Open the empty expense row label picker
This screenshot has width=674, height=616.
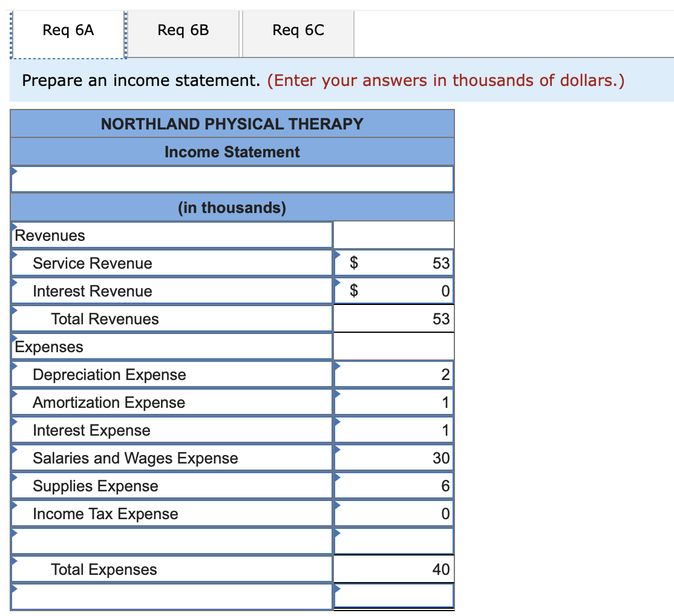pos(13,534)
